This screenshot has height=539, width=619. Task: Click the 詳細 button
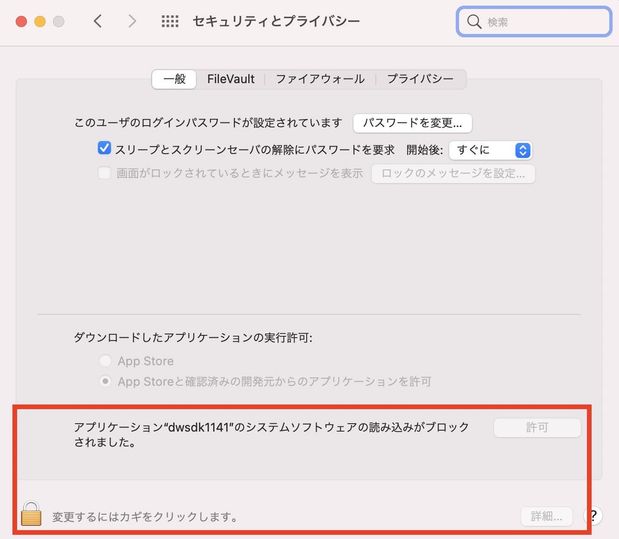click(x=547, y=516)
